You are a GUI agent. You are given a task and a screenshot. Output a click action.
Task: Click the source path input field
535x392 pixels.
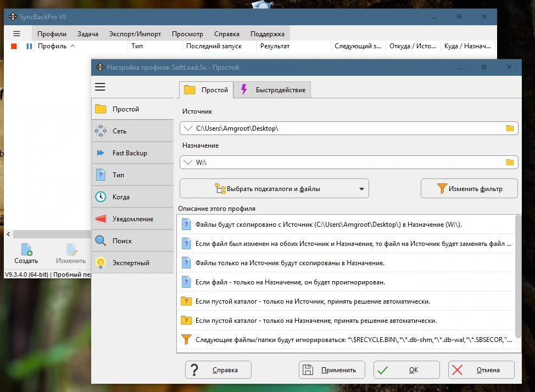(x=349, y=128)
